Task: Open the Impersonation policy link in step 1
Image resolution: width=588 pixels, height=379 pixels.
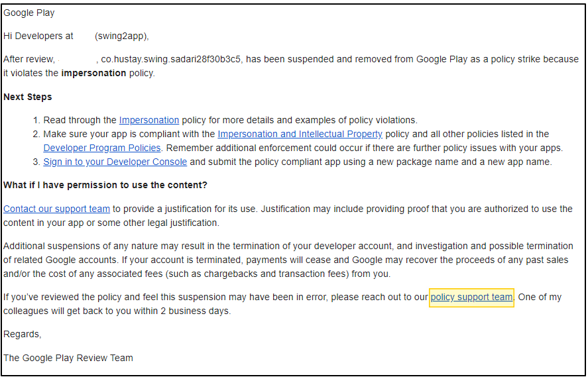Action: click(148, 120)
